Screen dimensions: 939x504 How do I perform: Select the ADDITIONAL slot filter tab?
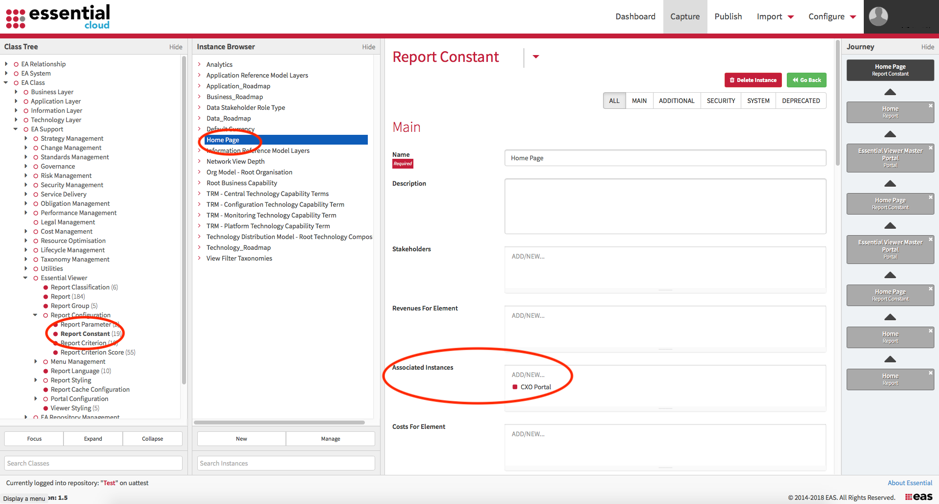pyautogui.click(x=676, y=101)
